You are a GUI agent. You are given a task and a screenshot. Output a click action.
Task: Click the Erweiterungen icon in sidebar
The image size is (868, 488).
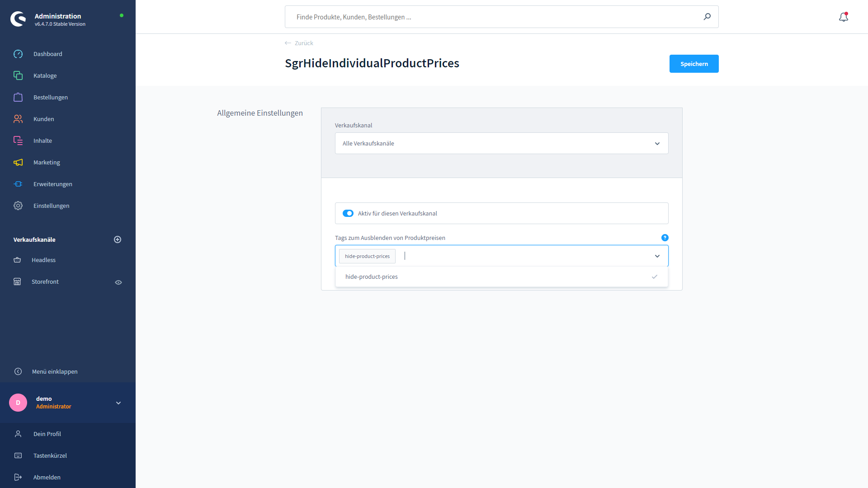coord(18,183)
